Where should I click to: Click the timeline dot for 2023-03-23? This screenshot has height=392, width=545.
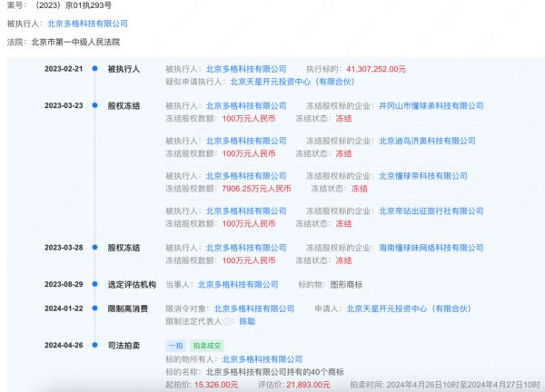(x=94, y=106)
